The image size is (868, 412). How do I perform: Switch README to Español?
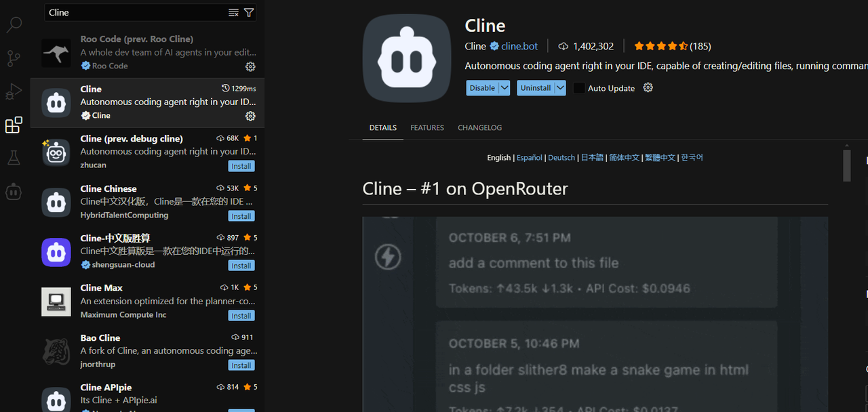point(530,157)
